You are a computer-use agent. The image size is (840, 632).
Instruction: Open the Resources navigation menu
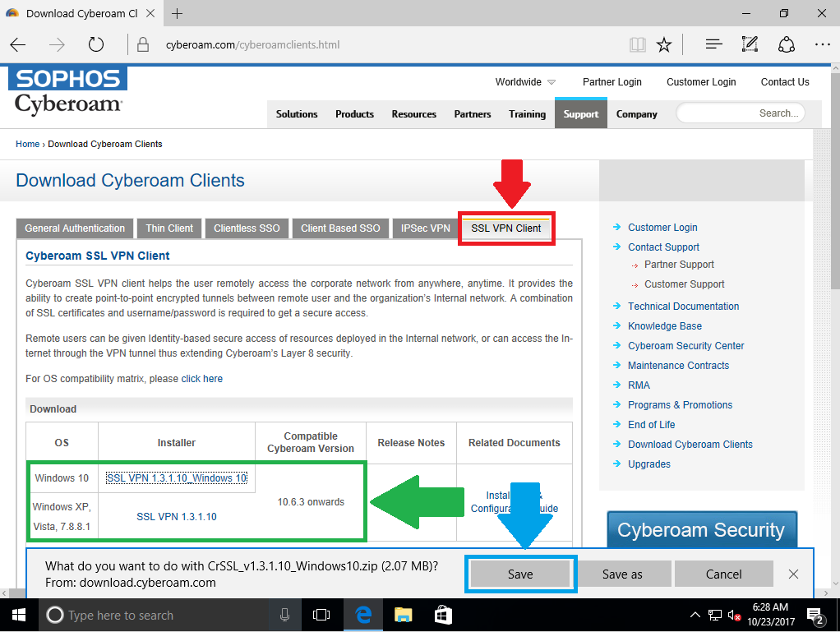[414, 114]
